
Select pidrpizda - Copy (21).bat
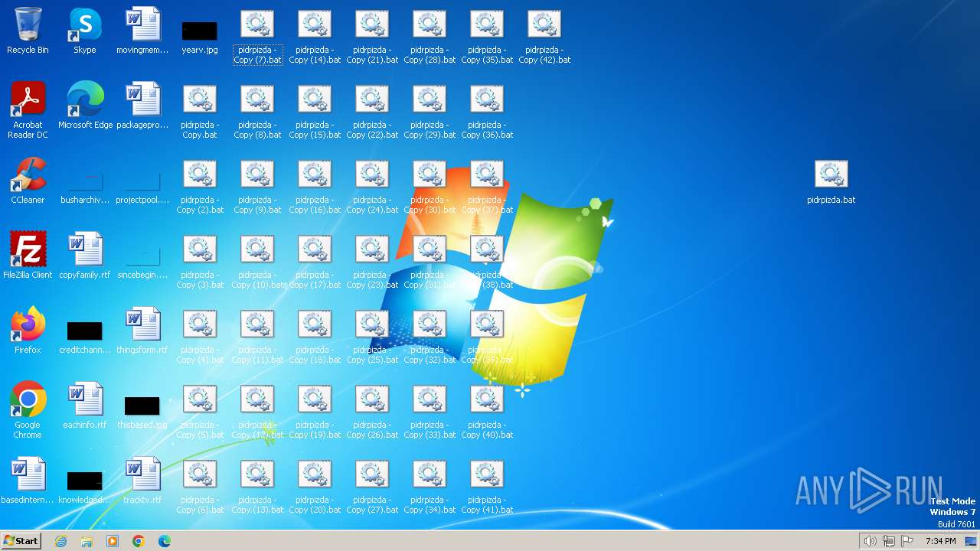point(372,35)
